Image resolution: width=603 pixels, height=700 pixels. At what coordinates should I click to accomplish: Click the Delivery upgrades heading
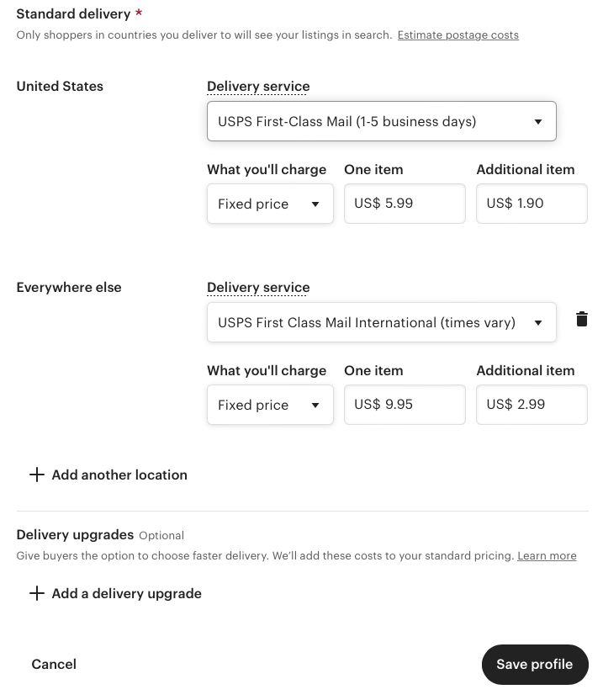[75, 534]
